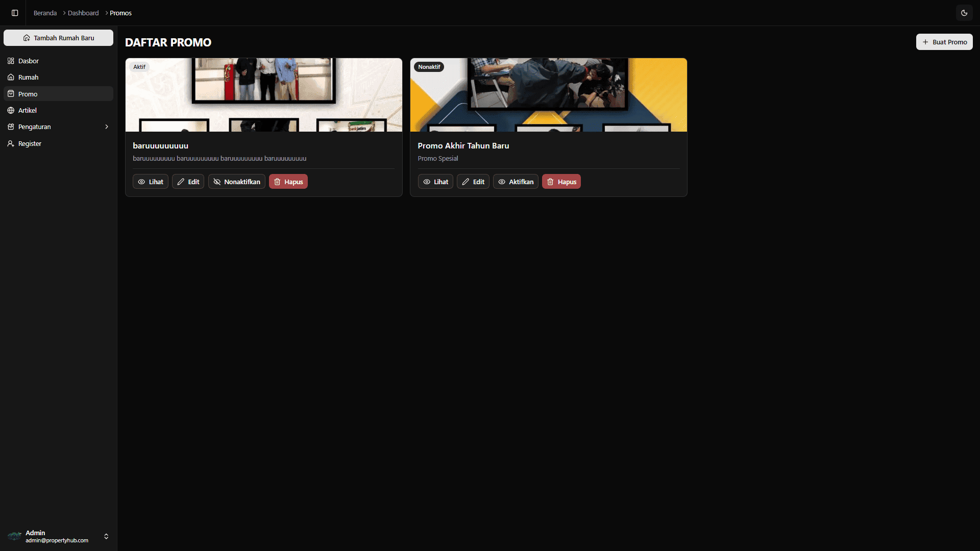Select the Promos breadcrumb
This screenshot has width=980, height=551.
[x=120, y=13]
